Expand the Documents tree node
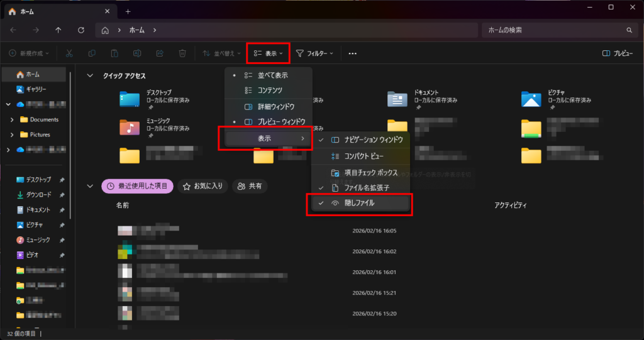 pos(11,119)
